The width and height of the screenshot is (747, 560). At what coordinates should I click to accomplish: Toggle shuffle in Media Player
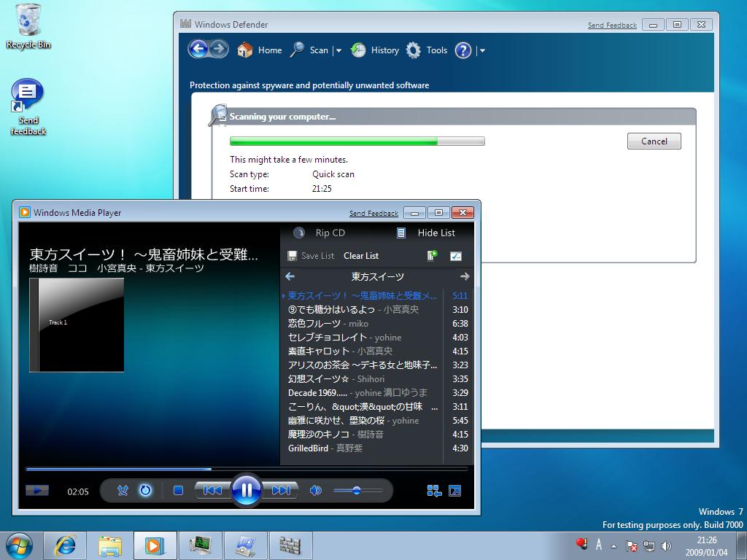[123, 491]
